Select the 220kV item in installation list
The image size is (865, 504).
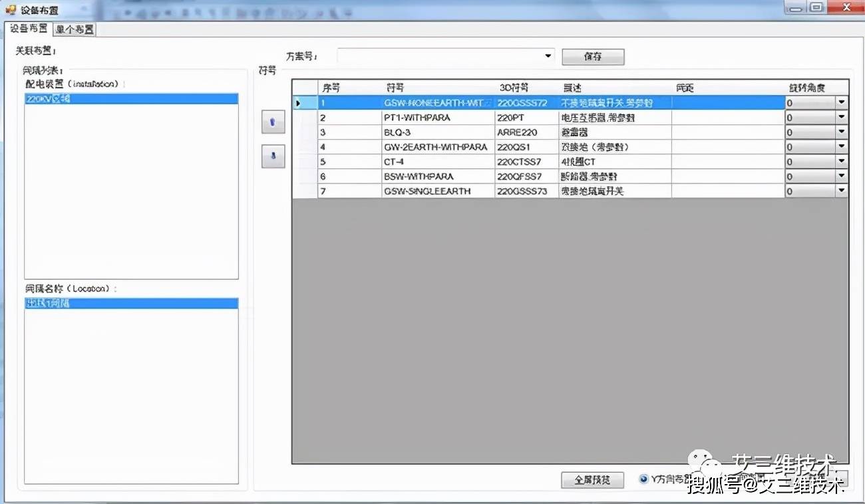130,99
